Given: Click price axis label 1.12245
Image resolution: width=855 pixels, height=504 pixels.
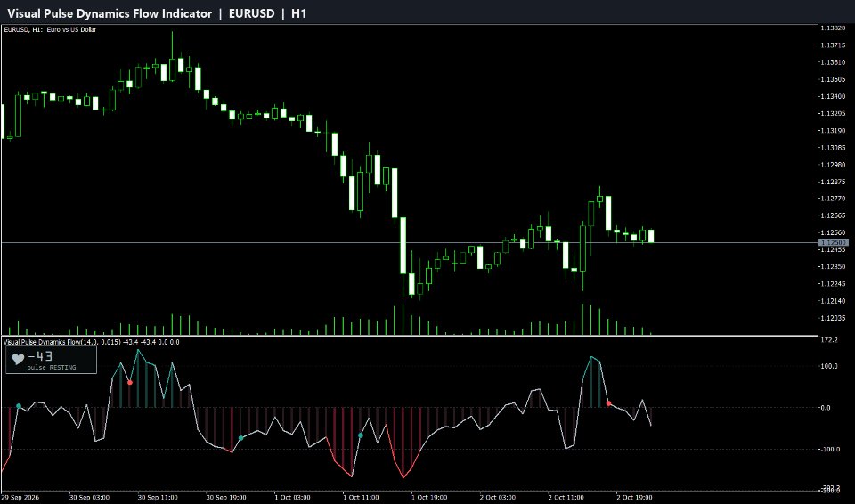Looking at the screenshot, I should [833, 284].
